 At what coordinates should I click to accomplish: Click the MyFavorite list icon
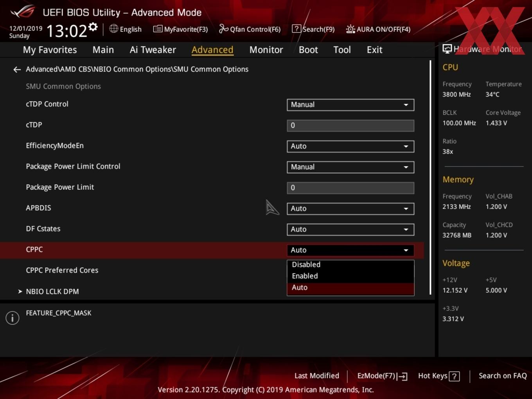pos(158,29)
